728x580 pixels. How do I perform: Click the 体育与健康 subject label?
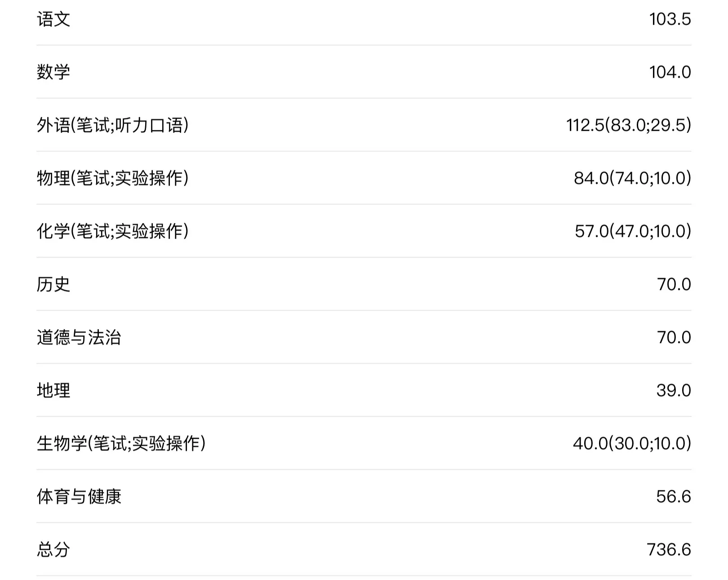click(79, 496)
